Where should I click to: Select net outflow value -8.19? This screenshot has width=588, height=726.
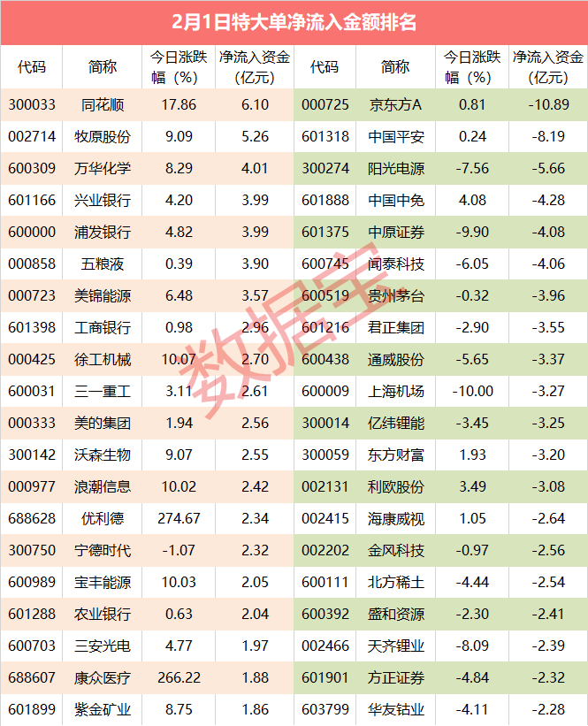[x=548, y=136]
